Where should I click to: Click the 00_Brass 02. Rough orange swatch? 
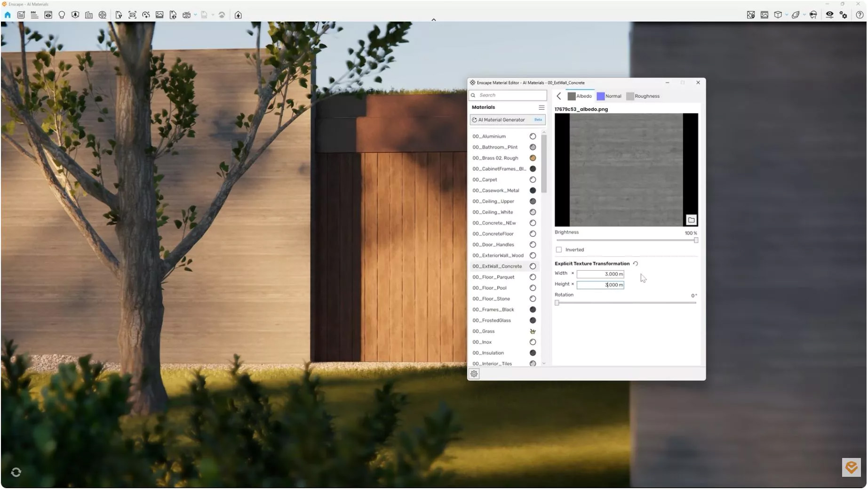(x=533, y=158)
